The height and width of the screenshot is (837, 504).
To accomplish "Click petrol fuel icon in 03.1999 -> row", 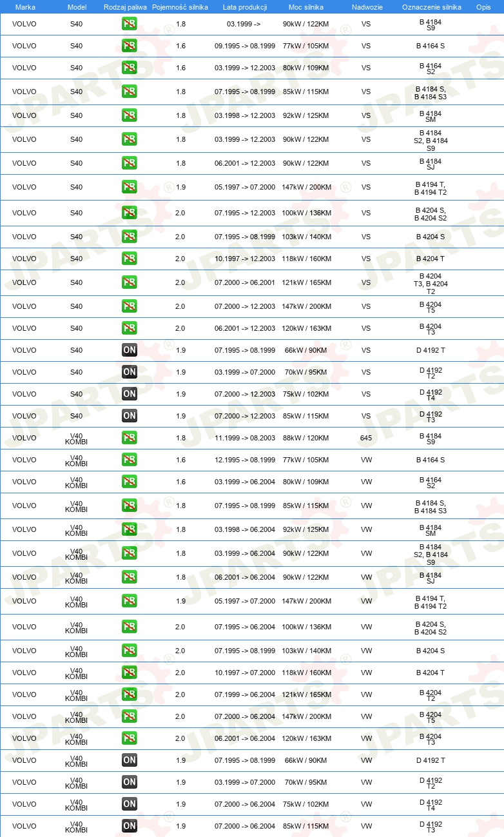I will pyautogui.click(x=130, y=25).
